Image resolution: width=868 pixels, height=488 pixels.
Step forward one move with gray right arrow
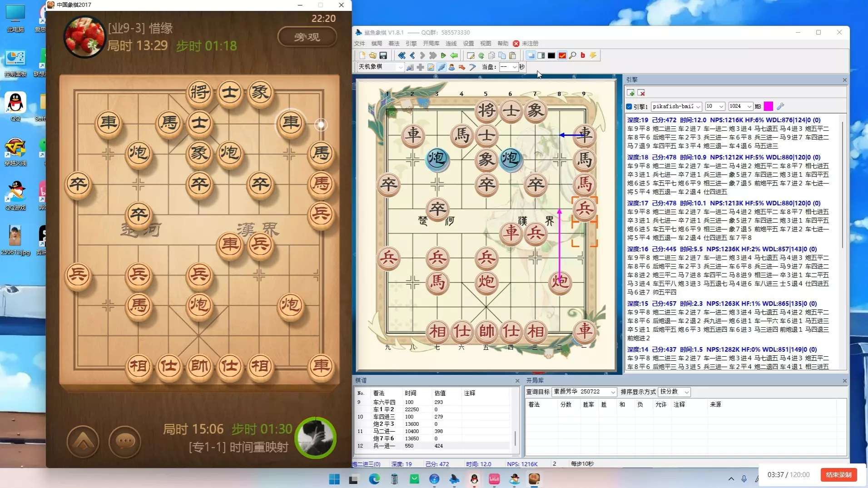coord(422,55)
